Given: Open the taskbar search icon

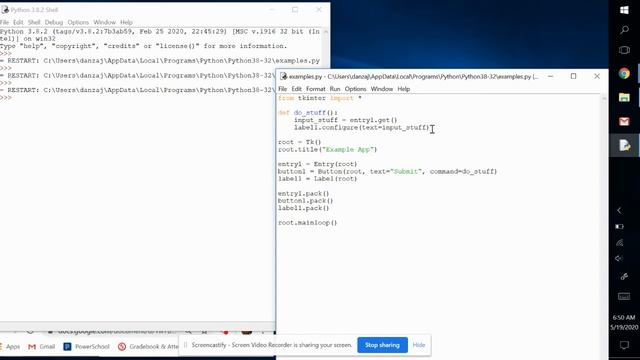Looking at the screenshot, I should (x=624, y=30).
